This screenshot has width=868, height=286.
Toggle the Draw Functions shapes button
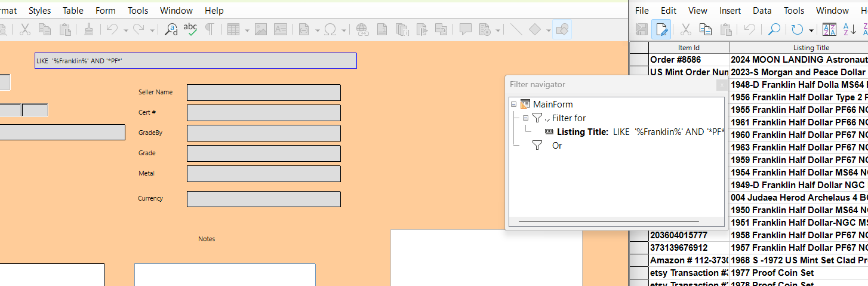click(562, 29)
